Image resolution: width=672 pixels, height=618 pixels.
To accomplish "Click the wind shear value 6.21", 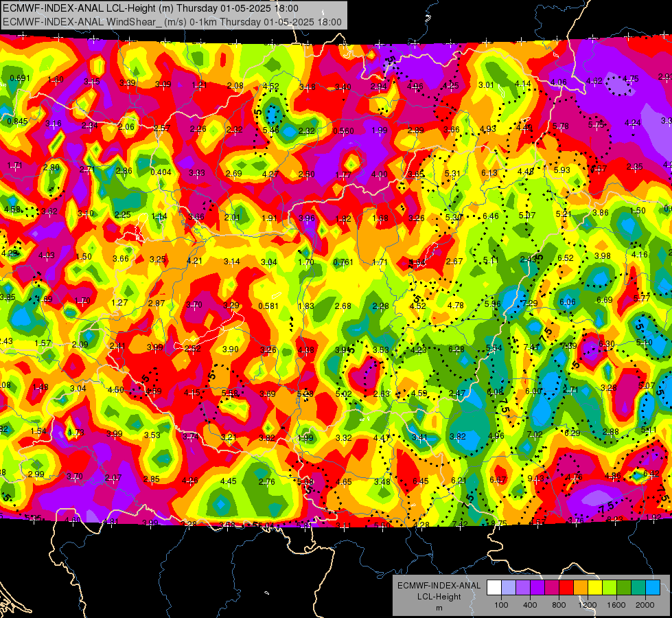I will (459, 481).
